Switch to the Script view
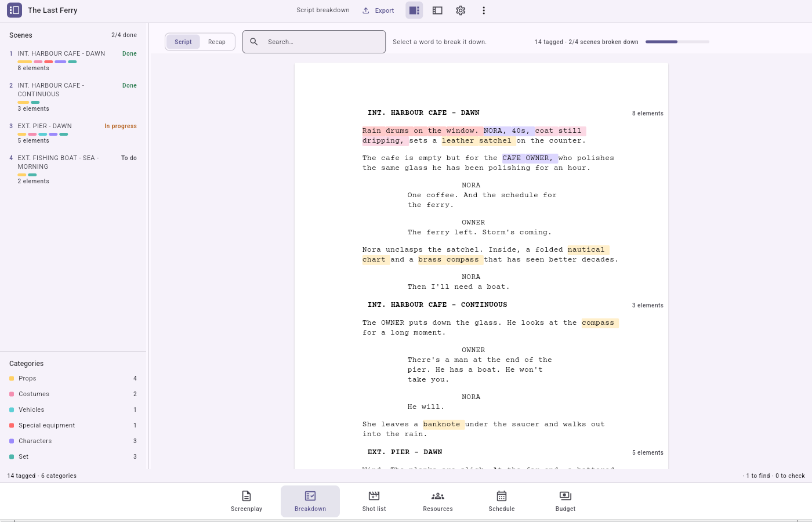Image resolution: width=812 pixels, height=522 pixels. [x=183, y=42]
